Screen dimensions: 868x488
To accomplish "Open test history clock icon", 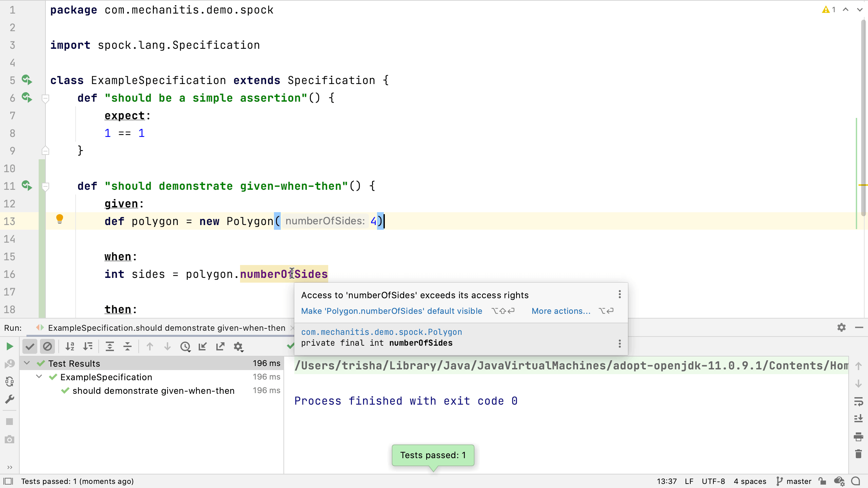I will [x=185, y=346].
